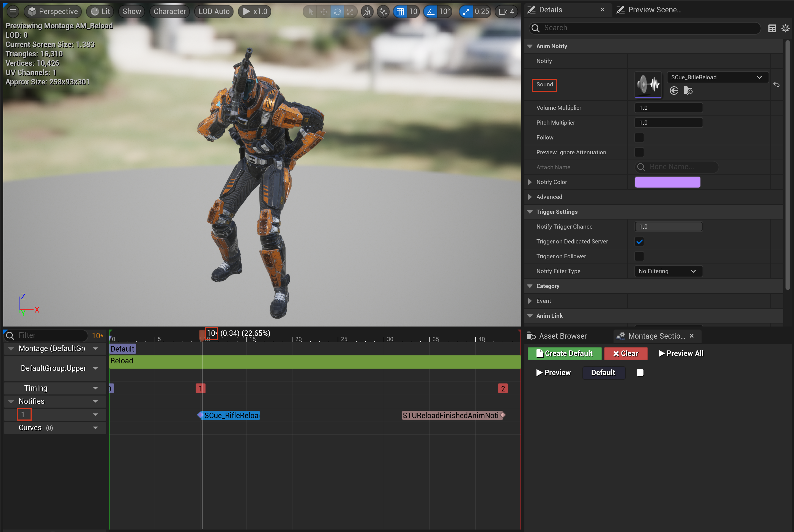
Task: Open the Timing track dropdown arrow
Action: tap(95, 388)
